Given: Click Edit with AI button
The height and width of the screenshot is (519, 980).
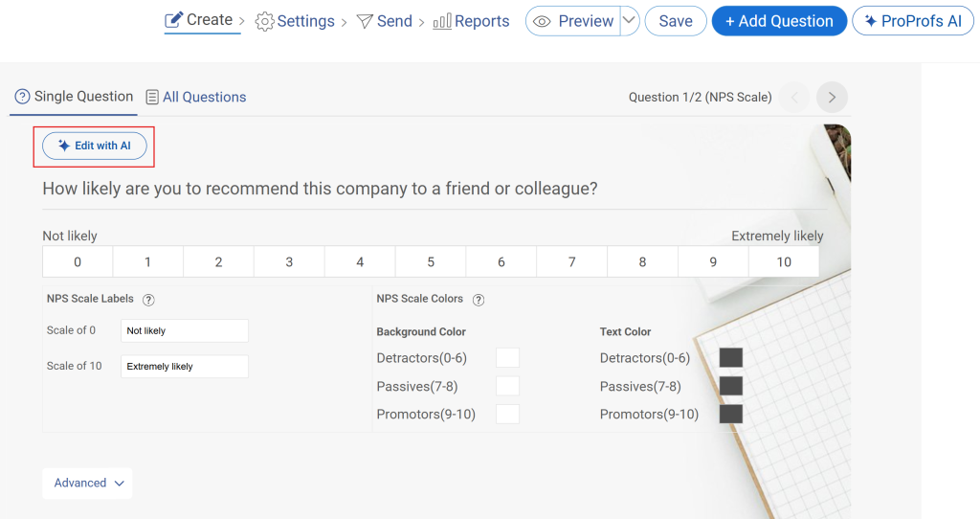Looking at the screenshot, I should (95, 147).
